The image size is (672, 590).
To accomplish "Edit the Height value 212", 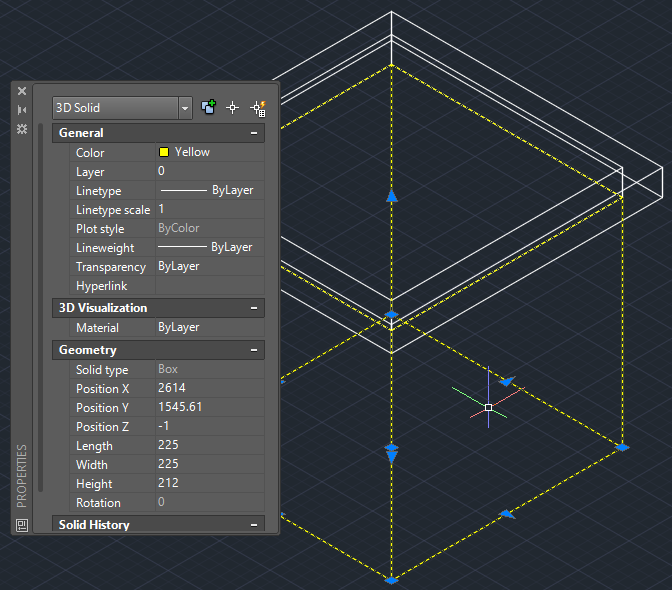I will [x=210, y=483].
